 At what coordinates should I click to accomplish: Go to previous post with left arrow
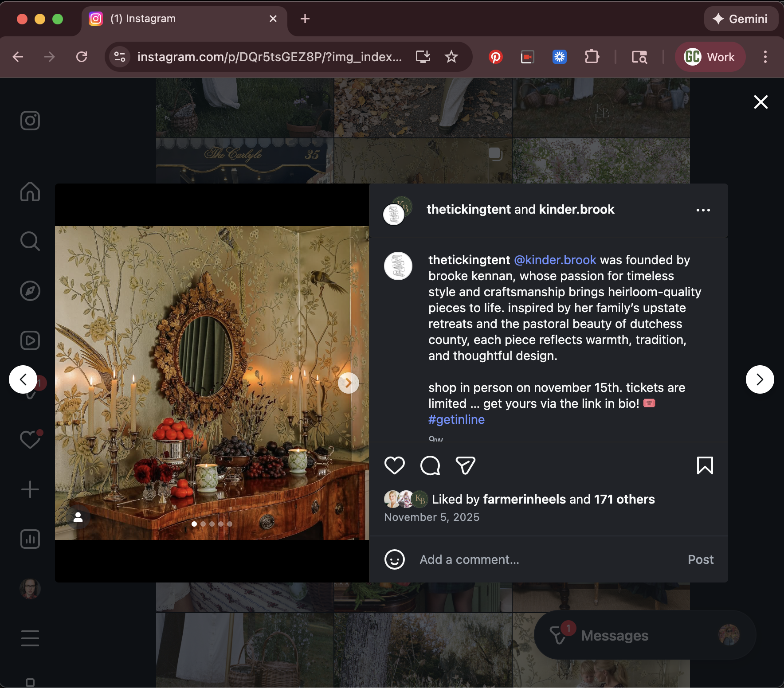pos(23,379)
